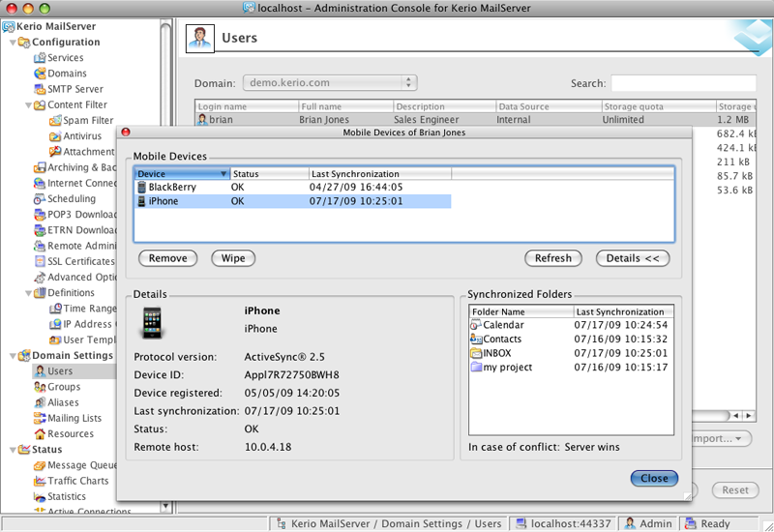Click Calendar folder icon in Synchronized Folders
This screenshot has height=532, width=774.
tap(476, 325)
